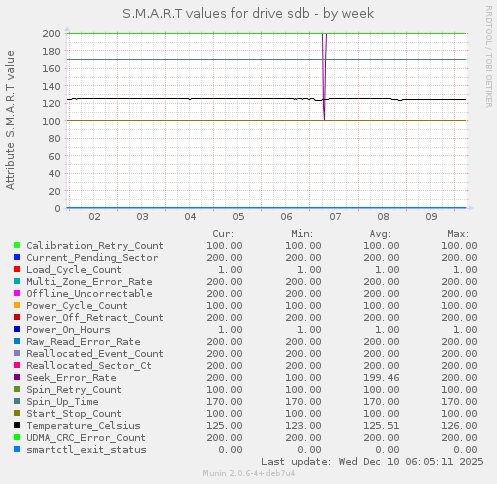The width and height of the screenshot is (497, 484).
Task: Click the Munin 2.0.6-4+deb7u4 version text
Action: [249, 473]
